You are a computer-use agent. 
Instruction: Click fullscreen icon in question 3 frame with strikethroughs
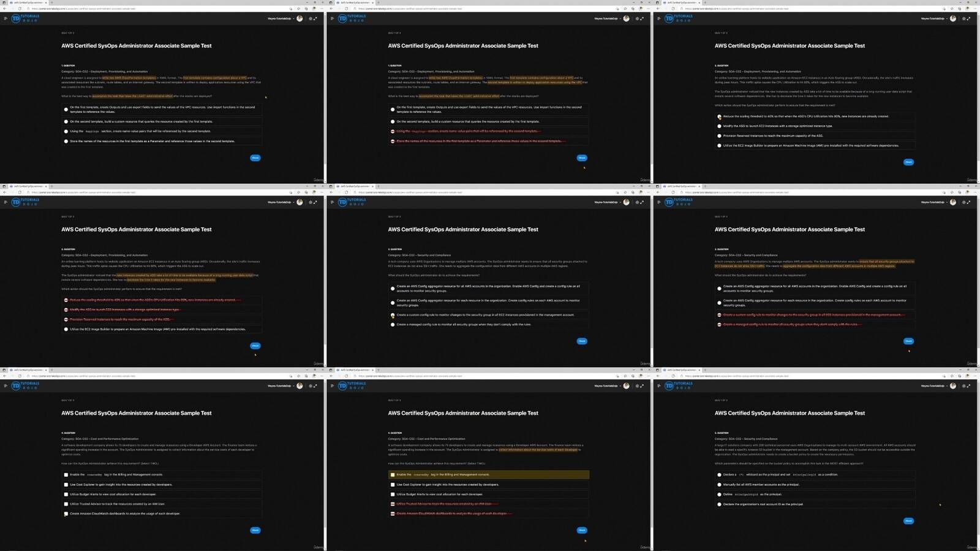pos(969,202)
